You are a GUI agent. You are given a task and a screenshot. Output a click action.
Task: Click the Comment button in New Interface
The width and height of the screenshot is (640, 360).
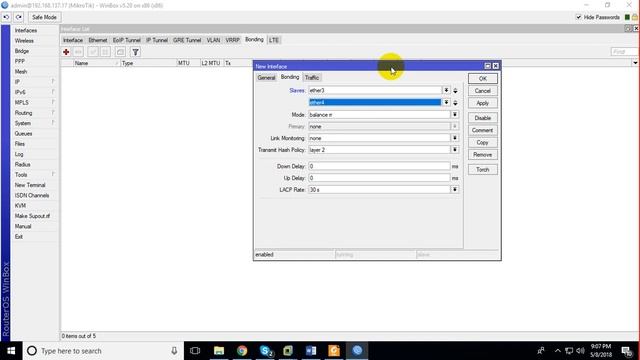482,130
